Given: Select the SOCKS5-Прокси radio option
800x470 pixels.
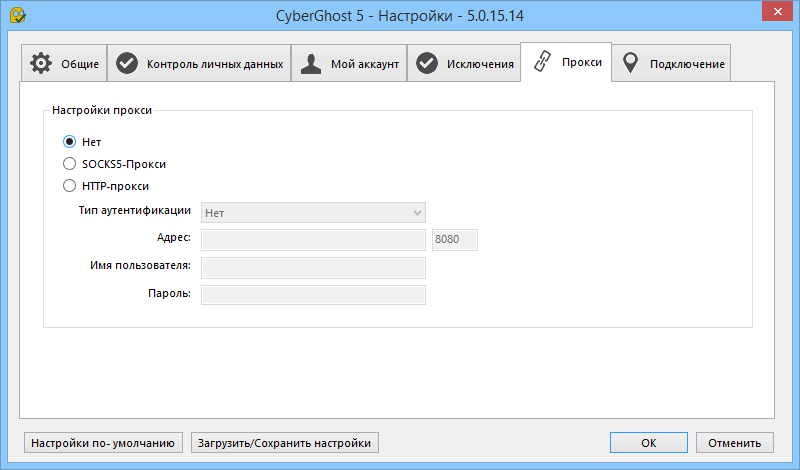Looking at the screenshot, I should [69, 163].
